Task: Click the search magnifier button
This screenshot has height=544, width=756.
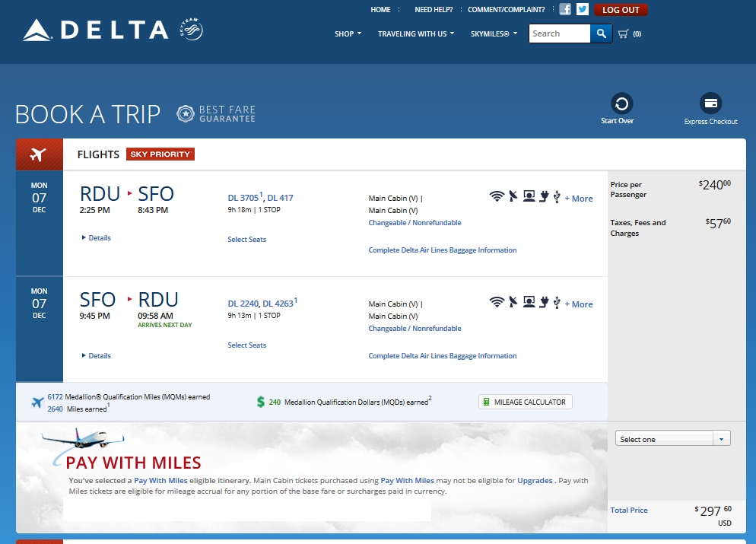Action: (x=601, y=33)
